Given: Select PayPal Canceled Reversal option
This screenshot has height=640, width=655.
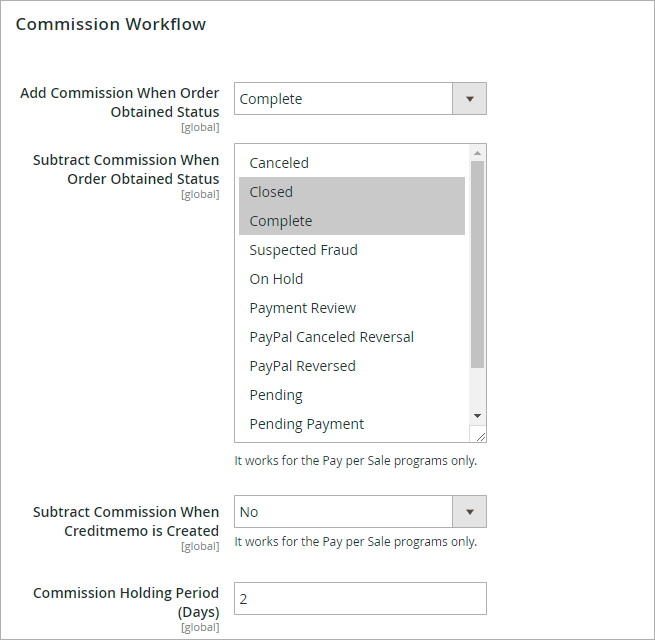Looking at the screenshot, I should 331,337.
